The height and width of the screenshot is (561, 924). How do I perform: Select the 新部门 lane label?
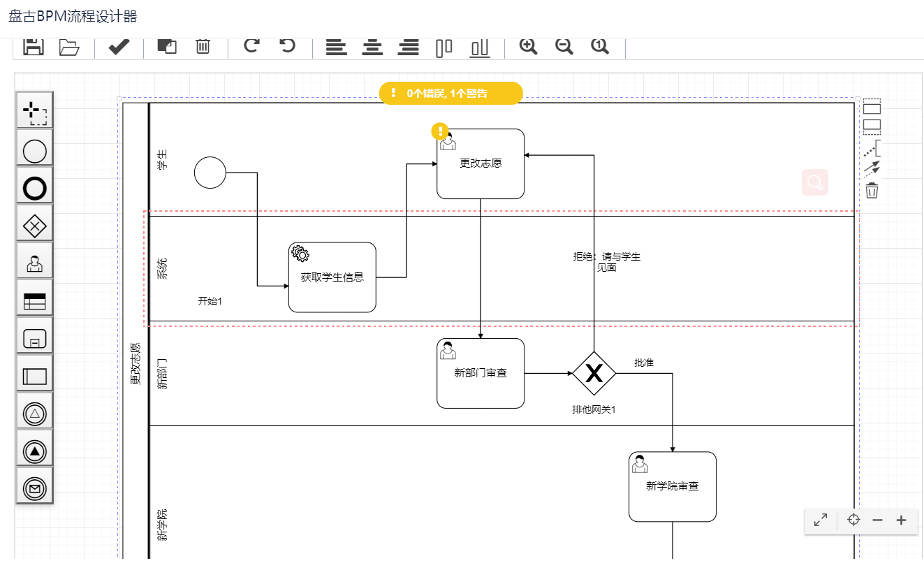(x=162, y=374)
